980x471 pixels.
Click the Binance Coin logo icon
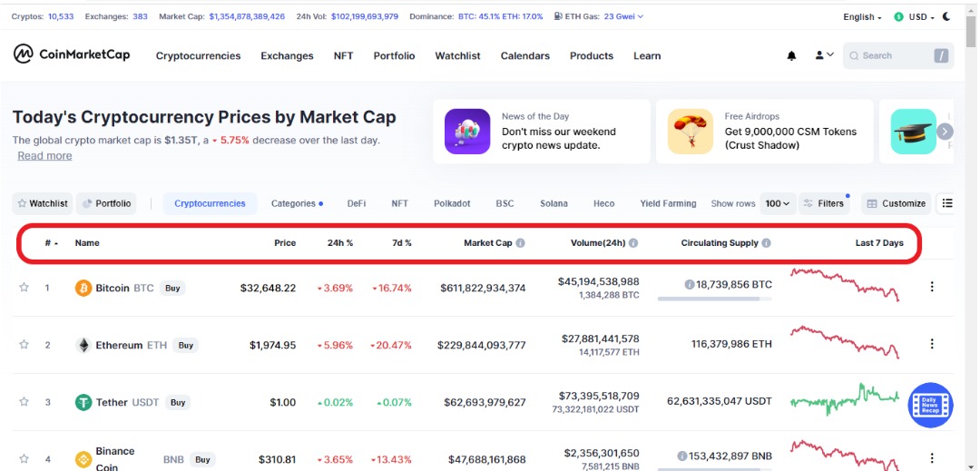(x=83, y=460)
